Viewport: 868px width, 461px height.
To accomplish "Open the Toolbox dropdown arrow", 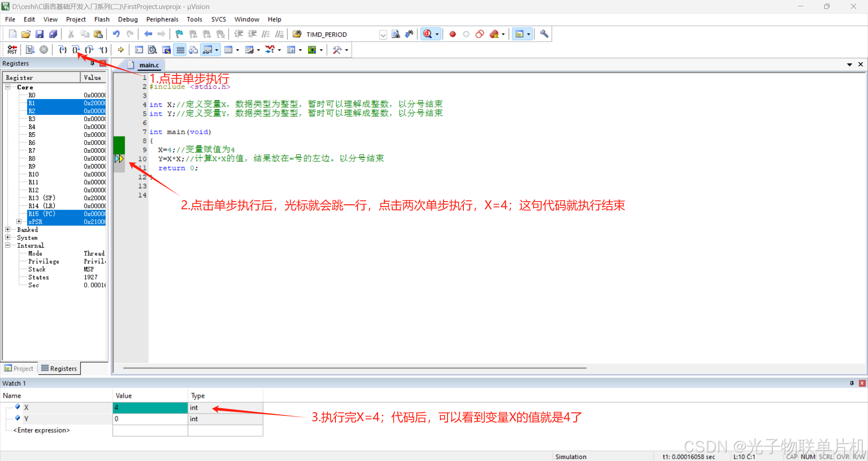I will 346,50.
